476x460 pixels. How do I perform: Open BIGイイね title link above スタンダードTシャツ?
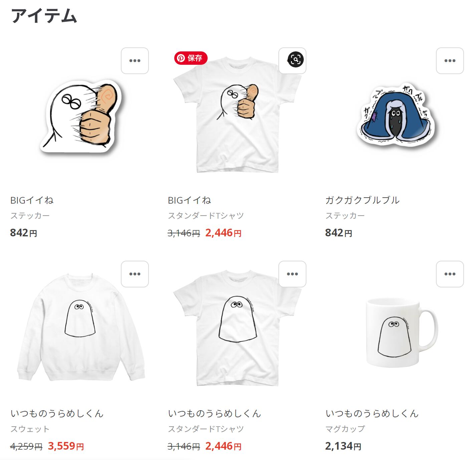[x=190, y=200]
